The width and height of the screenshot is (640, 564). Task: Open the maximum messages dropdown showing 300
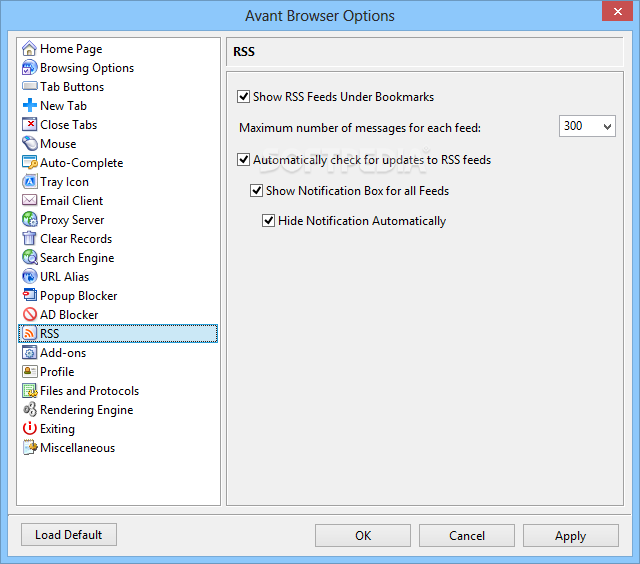(587, 126)
